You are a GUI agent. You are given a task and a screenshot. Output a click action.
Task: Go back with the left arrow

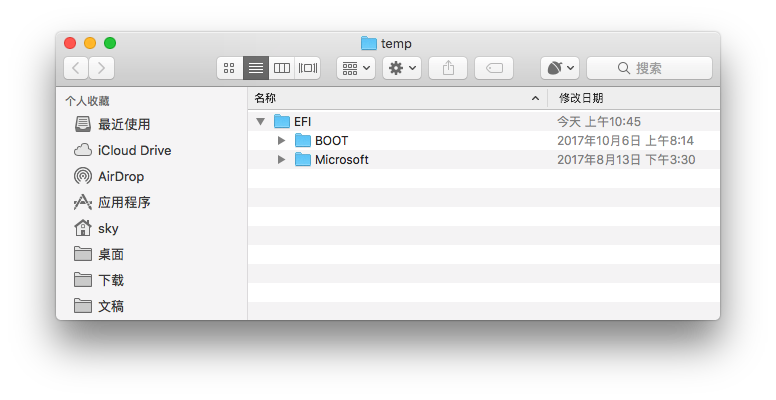[76, 68]
